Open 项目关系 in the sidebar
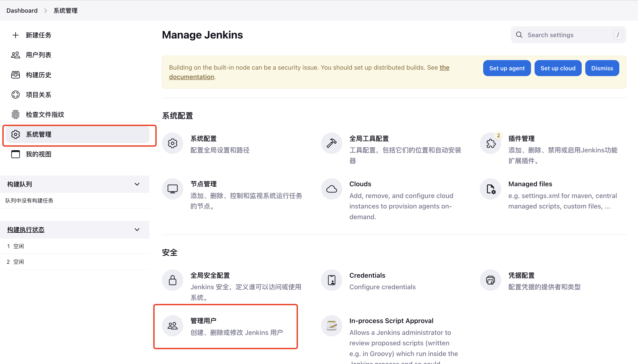The height and width of the screenshot is (364, 638). 77,95
